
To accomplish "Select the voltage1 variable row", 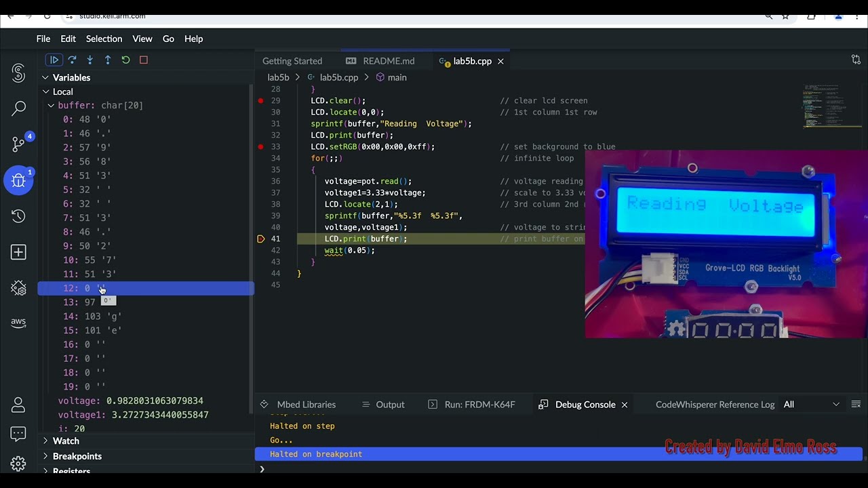I will tap(133, 415).
